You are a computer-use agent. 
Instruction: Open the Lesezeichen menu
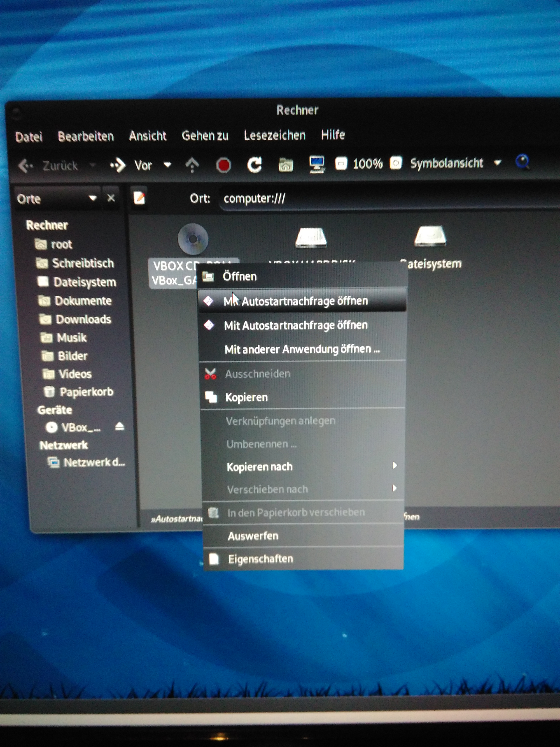tap(274, 135)
